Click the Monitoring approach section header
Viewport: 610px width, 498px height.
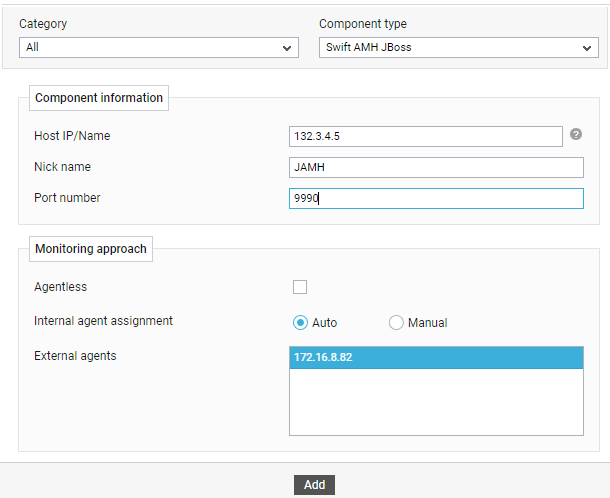[x=91, y=249]
